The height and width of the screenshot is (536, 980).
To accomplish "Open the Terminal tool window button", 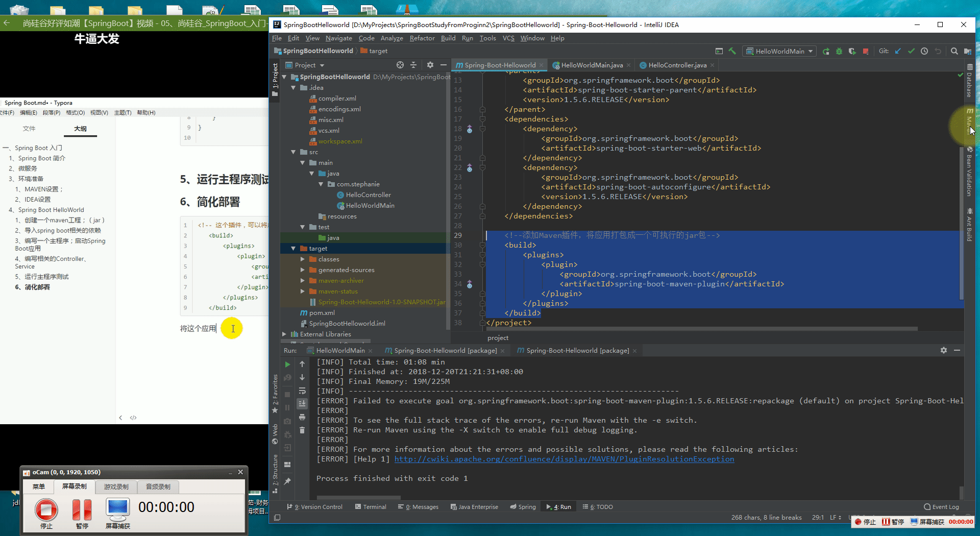I will point(371,507).
